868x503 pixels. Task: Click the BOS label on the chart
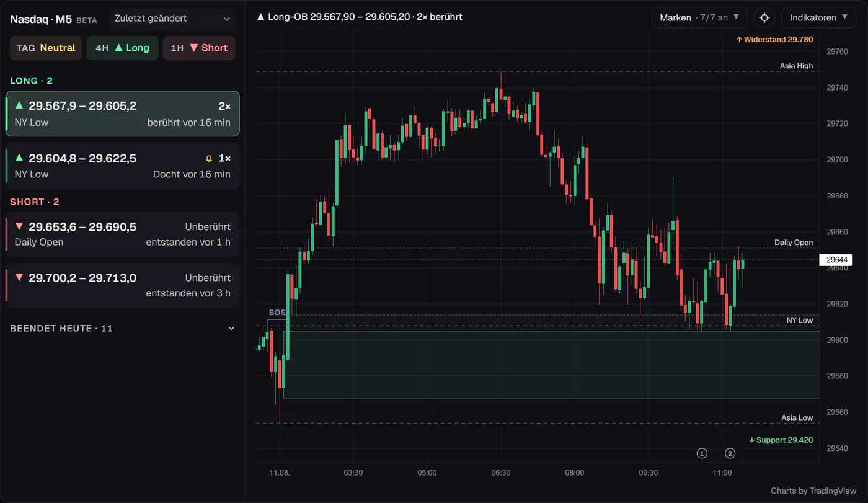pos(277,312)
